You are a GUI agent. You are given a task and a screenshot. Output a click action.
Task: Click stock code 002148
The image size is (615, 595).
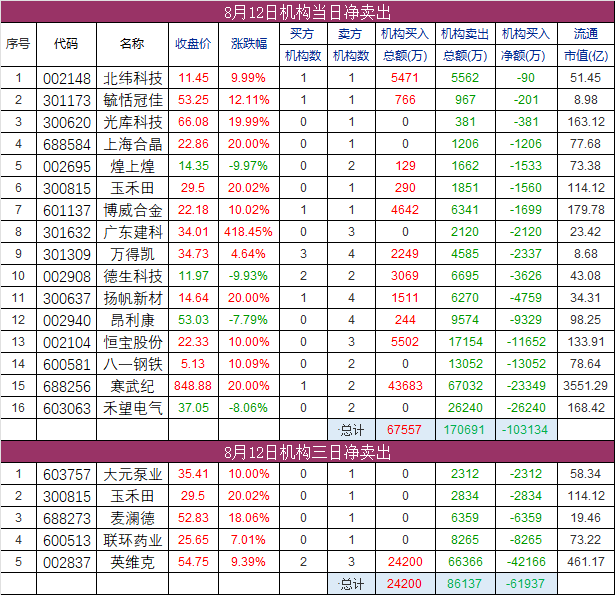tap(67, 78)
